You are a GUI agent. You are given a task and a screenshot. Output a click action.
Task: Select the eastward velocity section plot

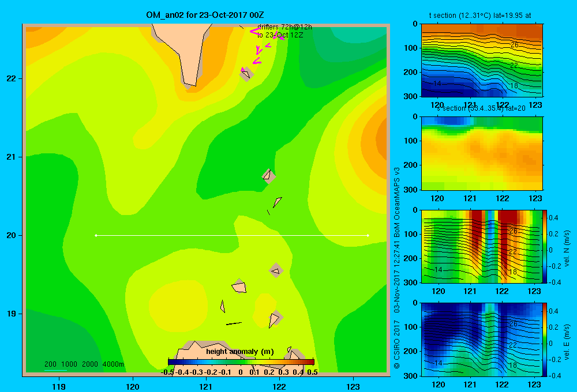(482, 340)
